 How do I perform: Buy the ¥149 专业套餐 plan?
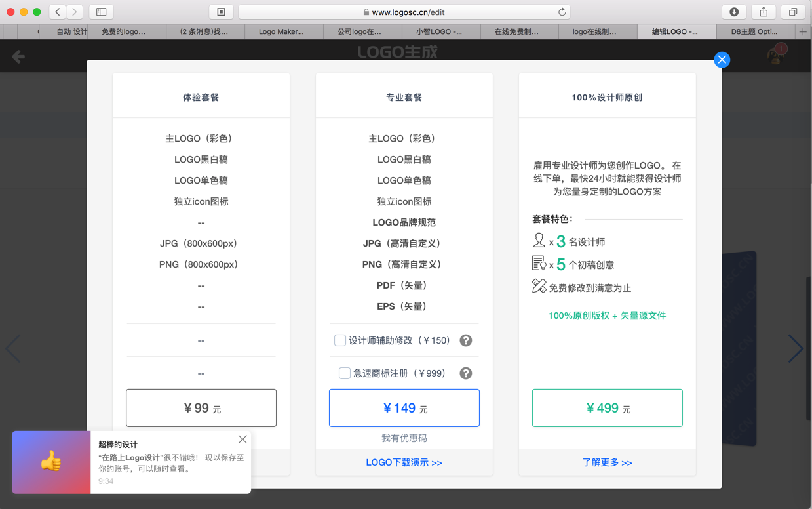[404, 408]
